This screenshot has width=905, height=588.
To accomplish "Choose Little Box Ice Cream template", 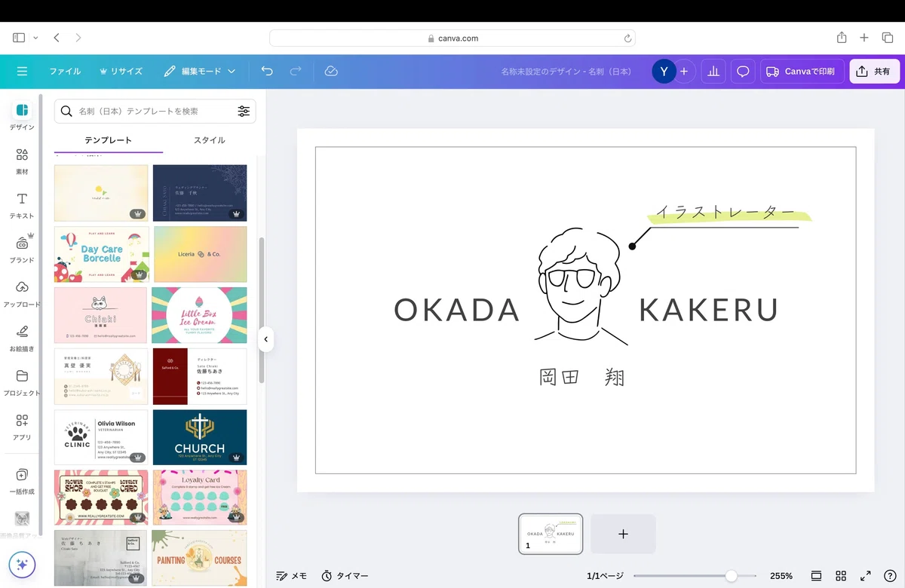I will (x=199, y=315).
